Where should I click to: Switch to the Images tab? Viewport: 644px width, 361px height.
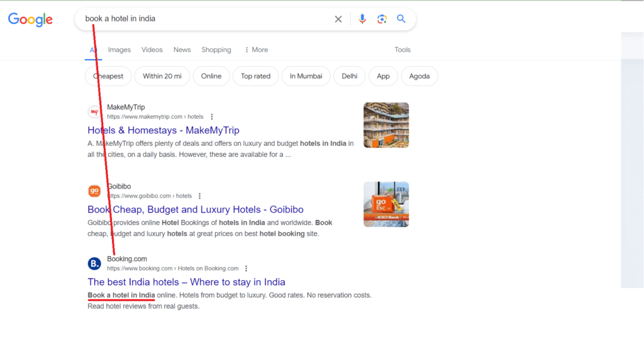[x=119, y=50]
